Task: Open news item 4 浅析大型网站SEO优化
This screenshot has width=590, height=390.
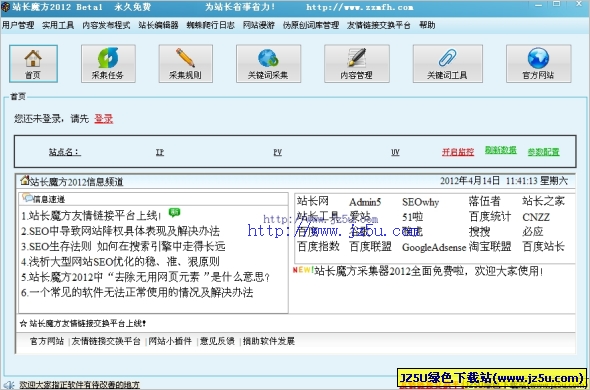Action: tap(120, 262)
